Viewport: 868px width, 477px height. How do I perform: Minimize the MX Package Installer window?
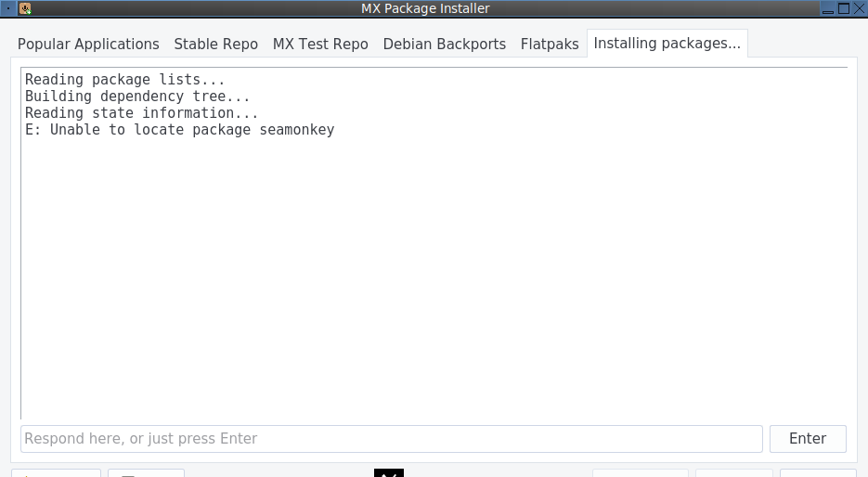pyautogui.click(x=828, y=8)
